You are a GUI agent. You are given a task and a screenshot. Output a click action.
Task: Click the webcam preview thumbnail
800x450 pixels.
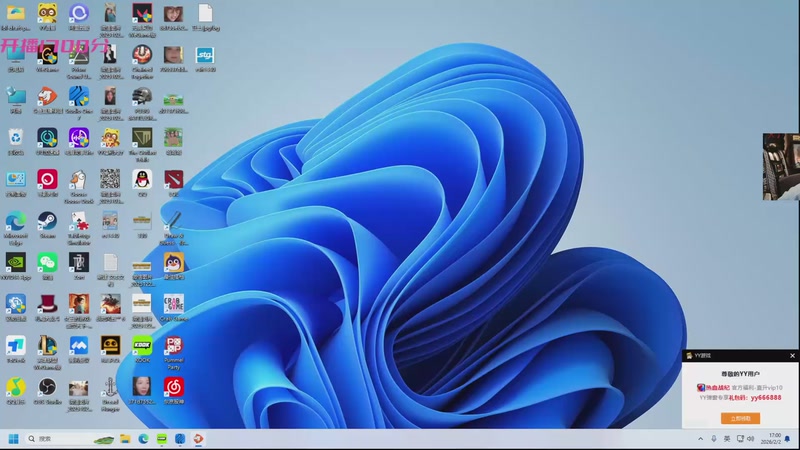point(781,166)
